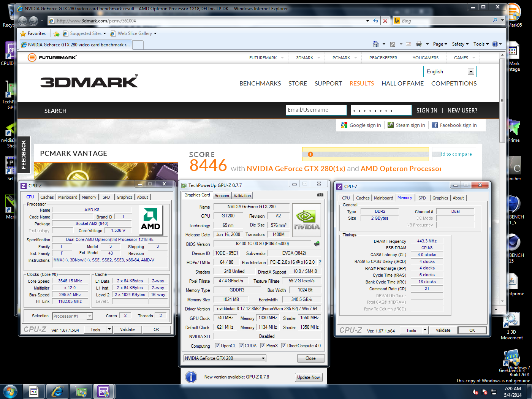Click the IE Help question mark icon
The image size is (532, 399).
pyautogui.click(x=495, y=44)
